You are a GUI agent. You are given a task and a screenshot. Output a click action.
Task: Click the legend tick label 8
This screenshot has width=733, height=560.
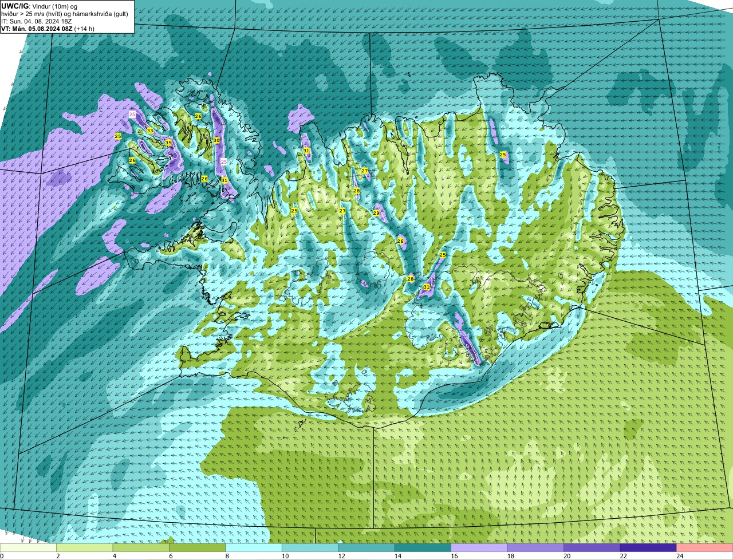227,556
